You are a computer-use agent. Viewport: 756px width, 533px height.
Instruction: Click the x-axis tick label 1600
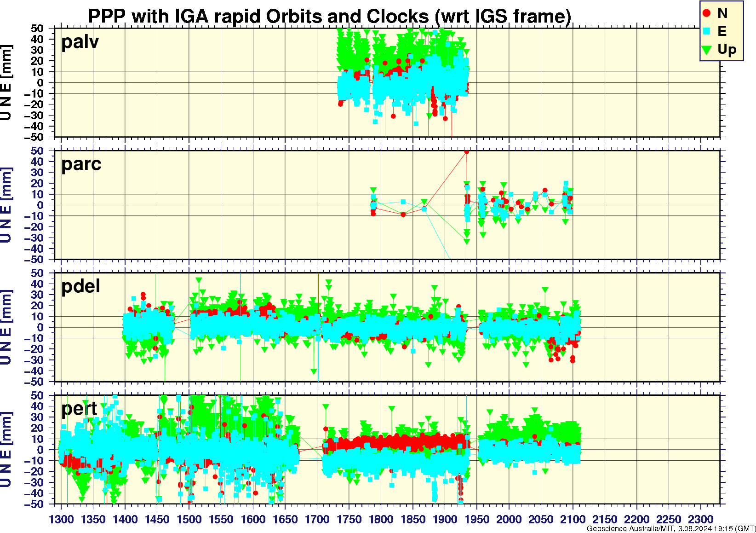click(x=253, y=520)
